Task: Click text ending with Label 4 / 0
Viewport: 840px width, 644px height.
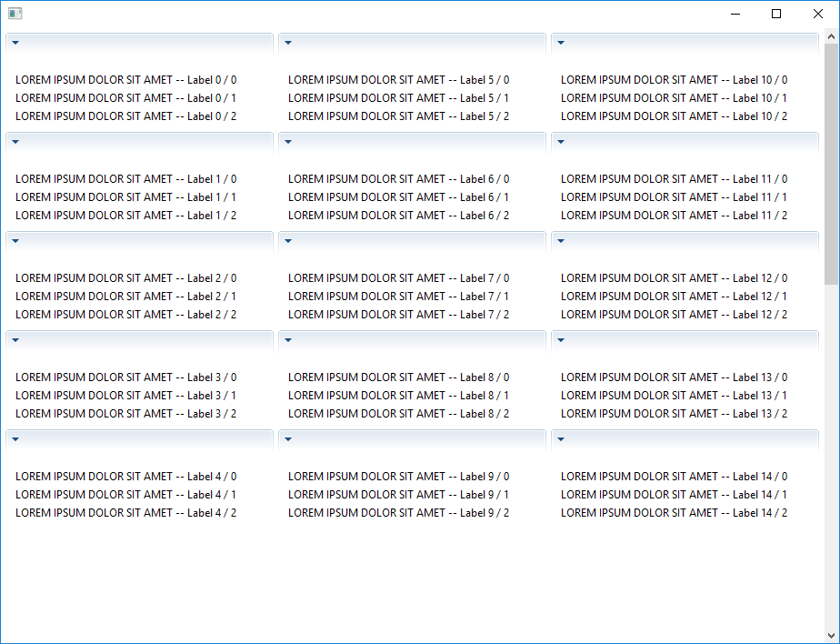Action: click(x=125, y=477)
